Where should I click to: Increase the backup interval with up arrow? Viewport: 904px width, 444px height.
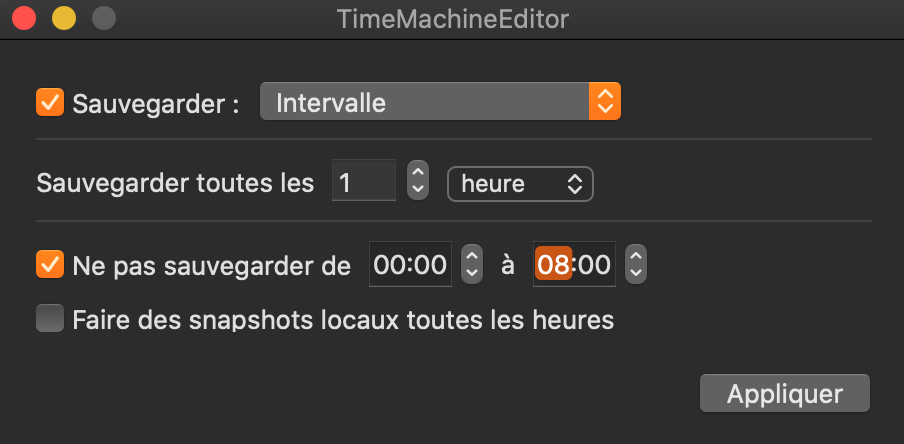pyautogui.click(x=419, y=175)
